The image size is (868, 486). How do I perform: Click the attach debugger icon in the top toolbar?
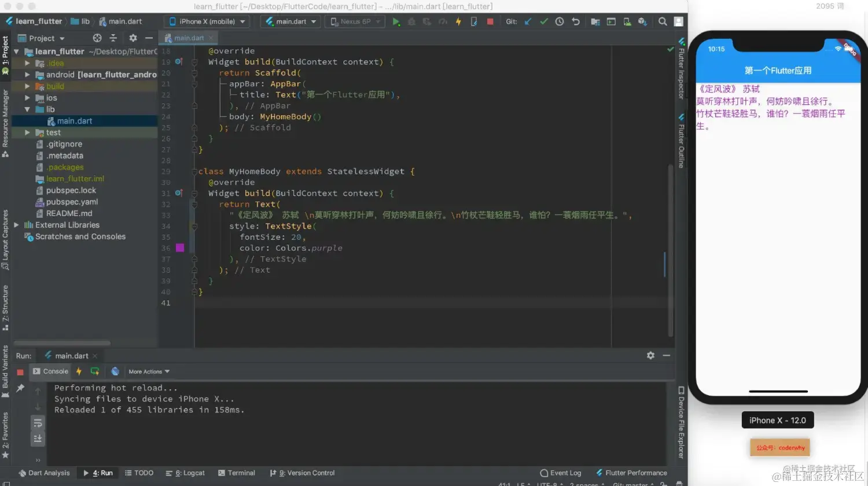click(474, 21)
